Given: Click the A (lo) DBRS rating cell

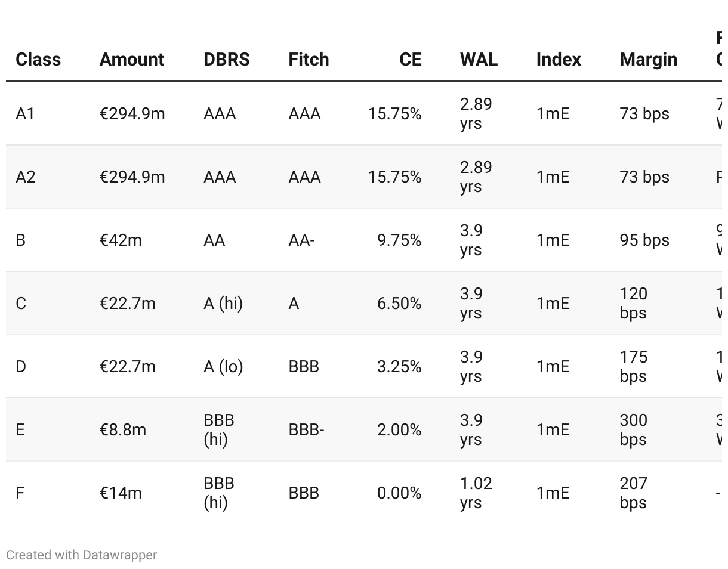Looking at the screenshot, I should (223, 367).
